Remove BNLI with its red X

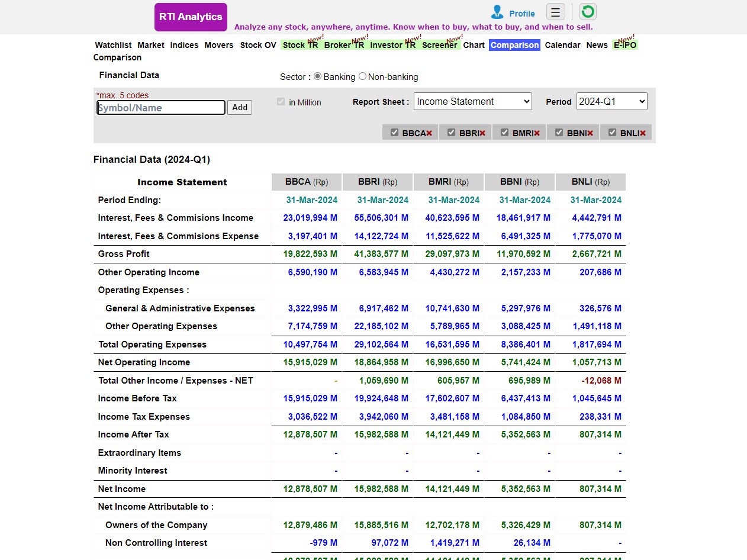tap(643, 133)
